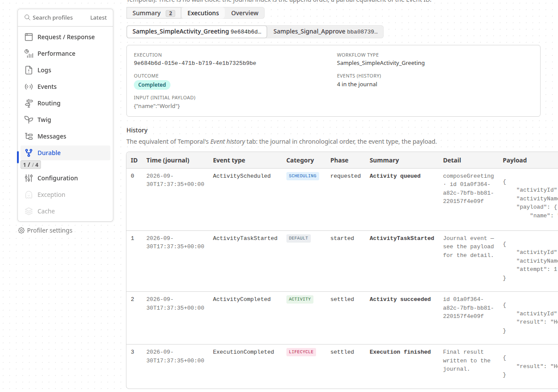
Task: Open Profiler settings link
Action: click(x=45, y=230)
